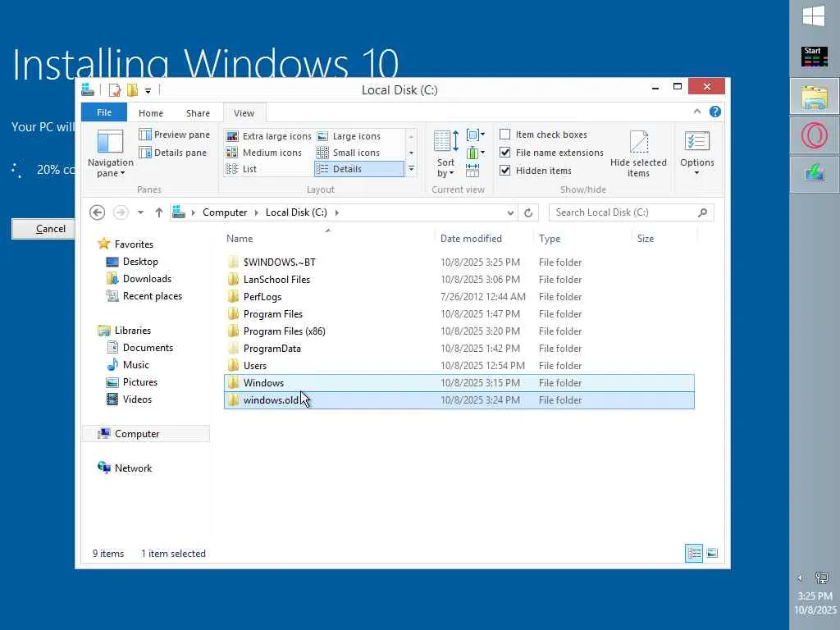Image resolution: width=840 pixels, height=630 pixels.
Task: Sort by the Size column header
Action: (664, 239)
